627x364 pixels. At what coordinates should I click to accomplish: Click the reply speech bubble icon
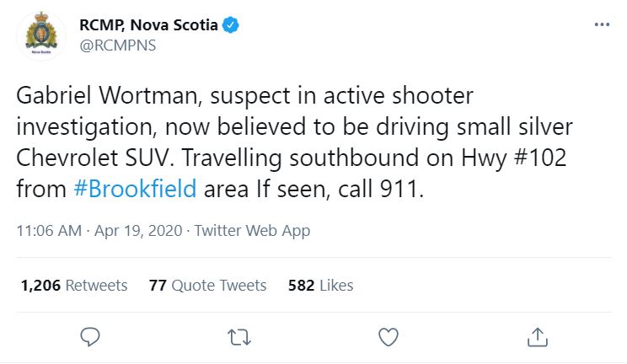[91, 337]
